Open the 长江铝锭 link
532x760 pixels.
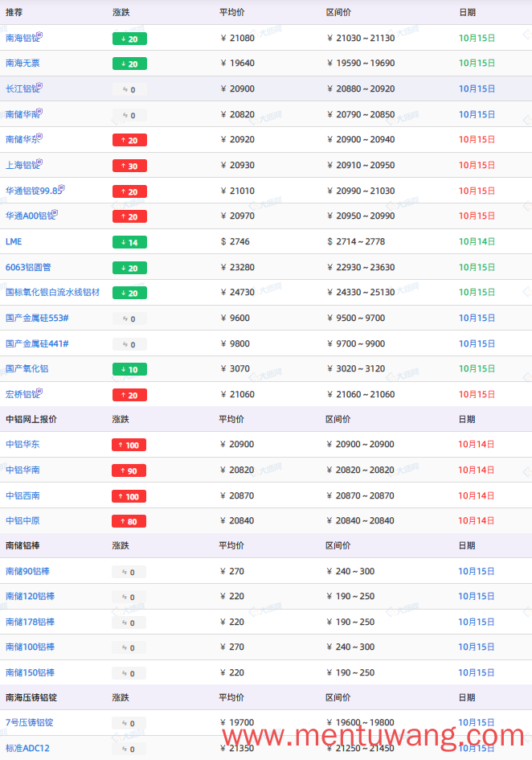tap(22, 89)
